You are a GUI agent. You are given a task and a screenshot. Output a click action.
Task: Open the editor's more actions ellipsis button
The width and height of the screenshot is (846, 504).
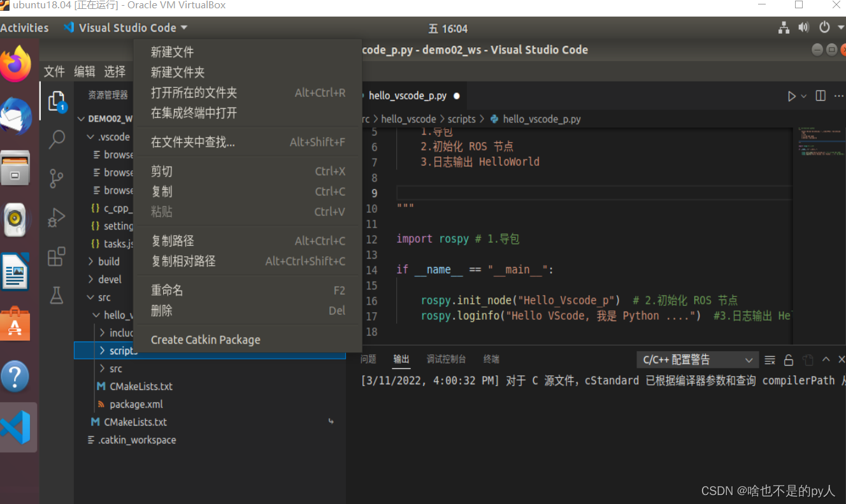click(839, 96)
